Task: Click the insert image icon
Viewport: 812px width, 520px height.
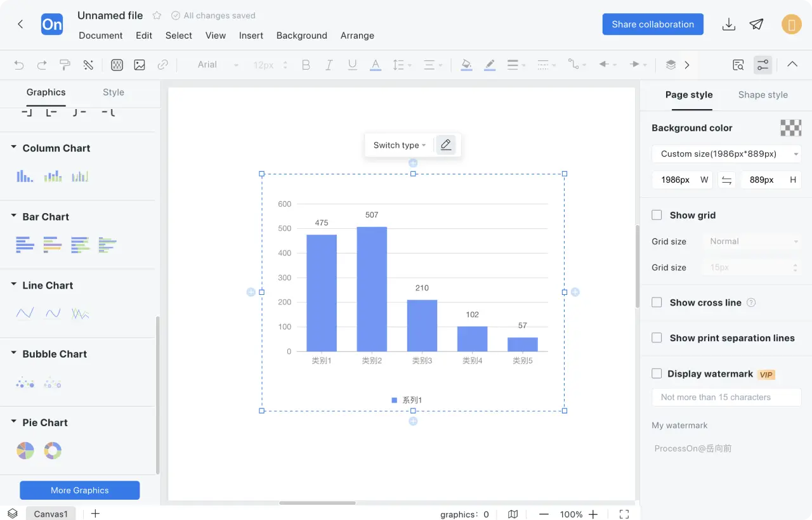Action: coord(140,65)
